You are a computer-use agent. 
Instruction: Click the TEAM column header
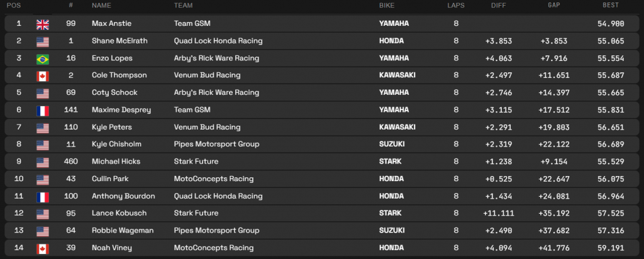pos(184,6)
